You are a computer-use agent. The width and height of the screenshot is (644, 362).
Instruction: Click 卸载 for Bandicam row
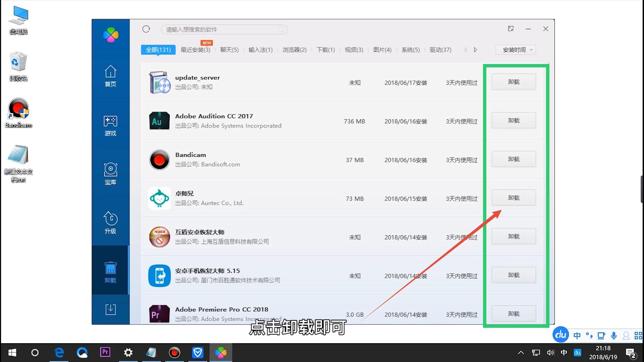click(514, 159)
